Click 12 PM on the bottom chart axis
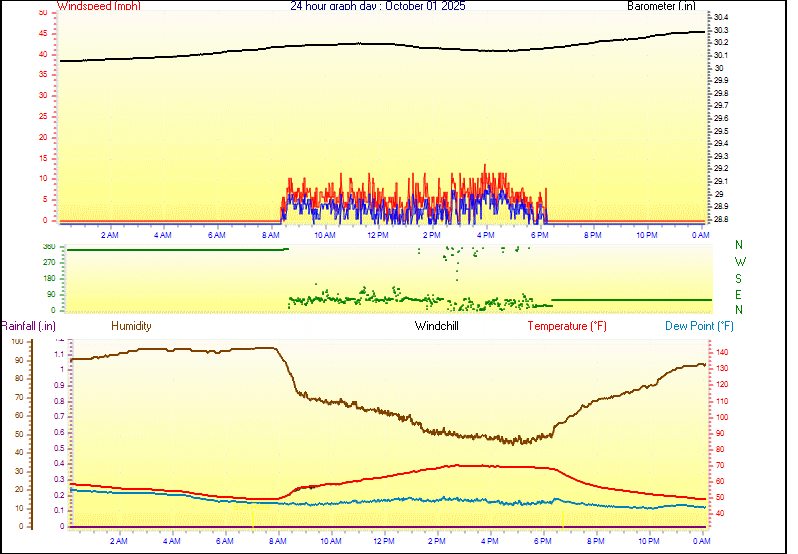798x554 pixels. (384, 541)
